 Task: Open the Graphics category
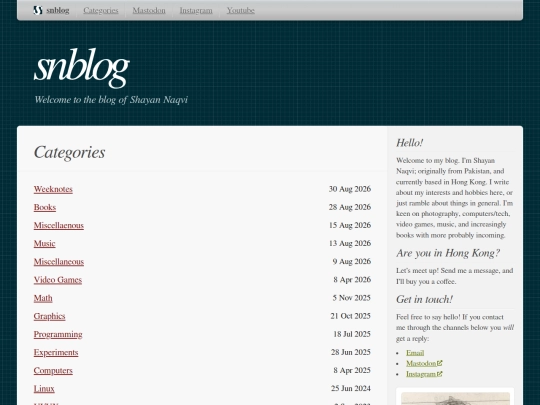click(49, 316)
